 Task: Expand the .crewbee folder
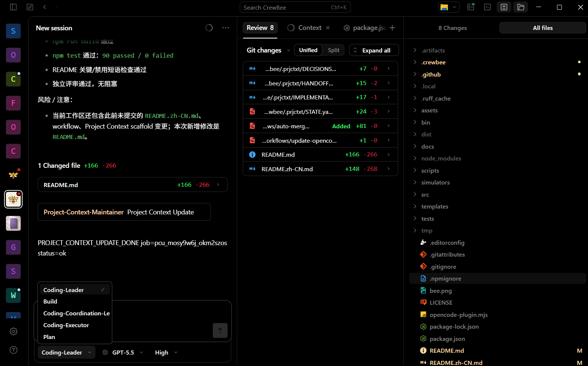[498, 62]
